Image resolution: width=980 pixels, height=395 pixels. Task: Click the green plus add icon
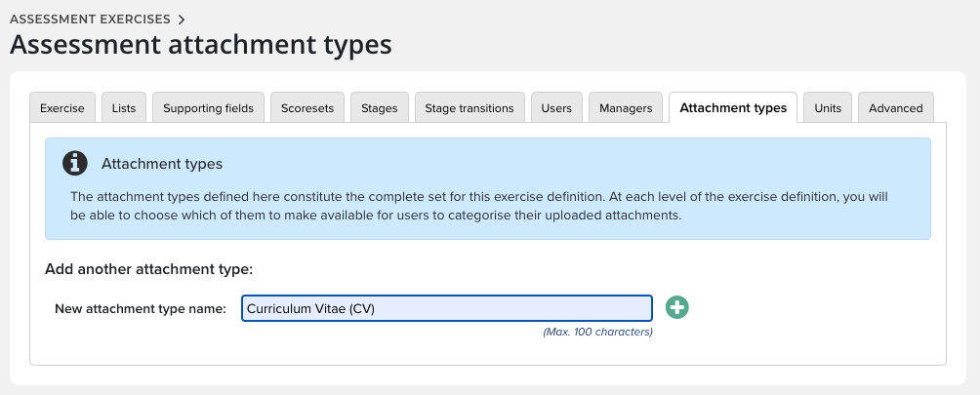point(677,307)
